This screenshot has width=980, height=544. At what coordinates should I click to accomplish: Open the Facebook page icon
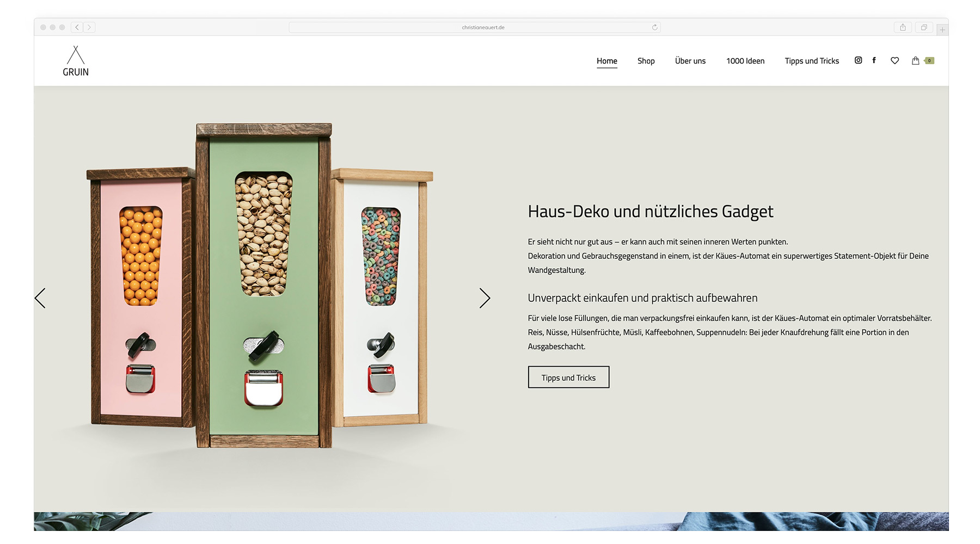[x=874, y=60]
